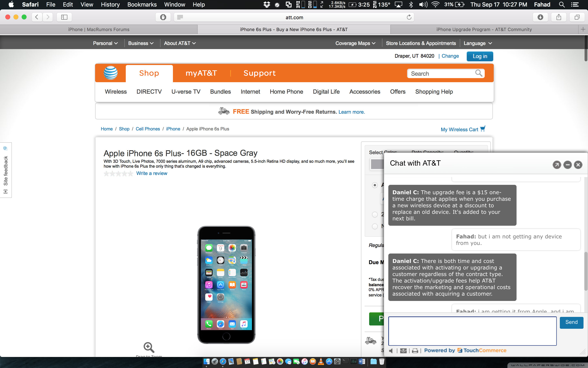Reload the att.com page

409,17
